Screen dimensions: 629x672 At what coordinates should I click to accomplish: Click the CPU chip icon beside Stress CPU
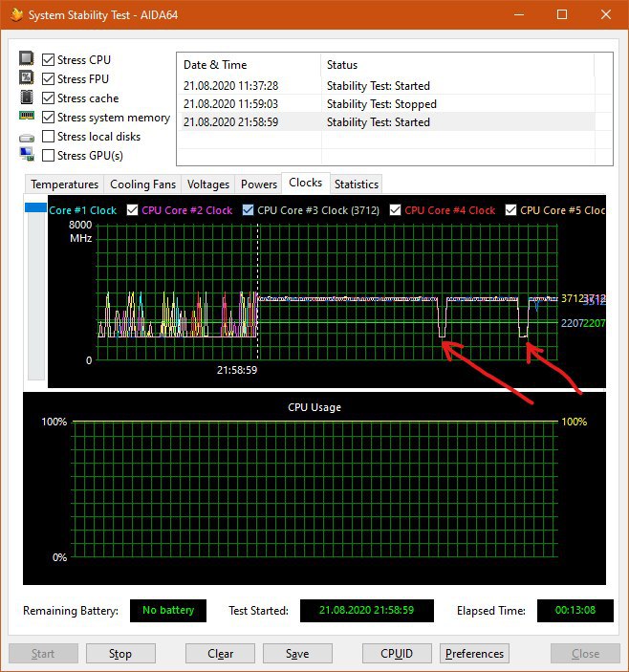click(x=27, y=58)
